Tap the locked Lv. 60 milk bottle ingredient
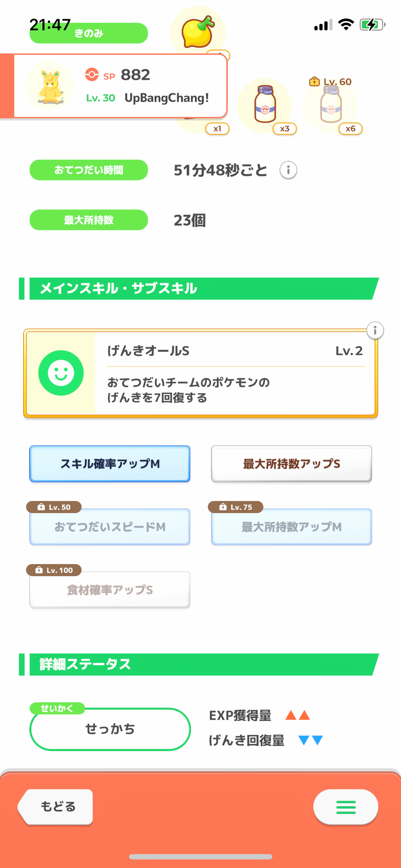Screen dimensions: 401x868 coord(331,106)
